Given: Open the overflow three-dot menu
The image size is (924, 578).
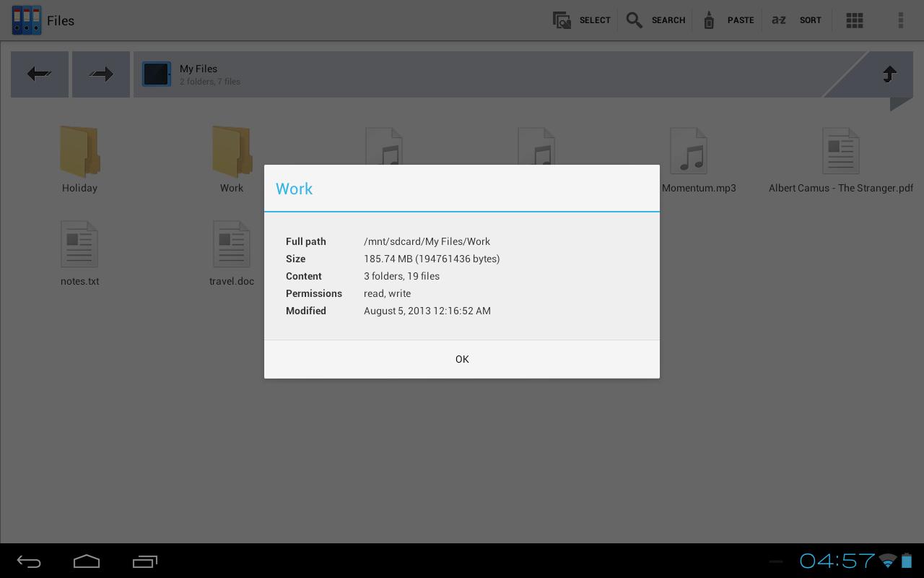Looking at the screenshot, I should pos(901,20).
